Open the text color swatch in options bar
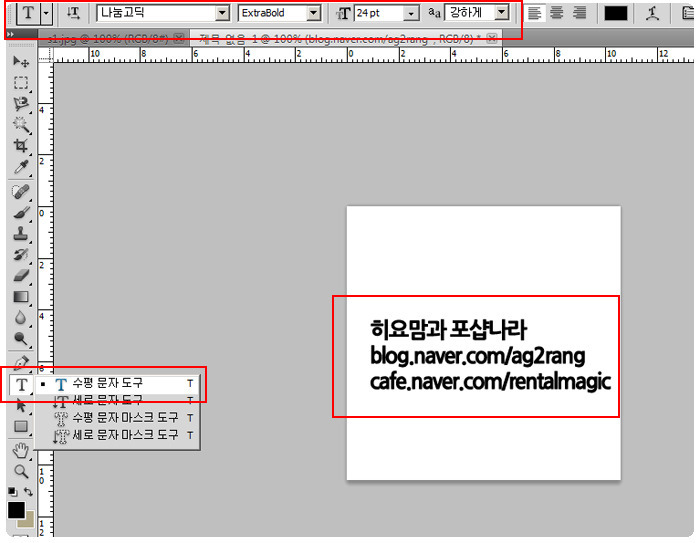Screen dimensions: 700x543 pos(616,13)
